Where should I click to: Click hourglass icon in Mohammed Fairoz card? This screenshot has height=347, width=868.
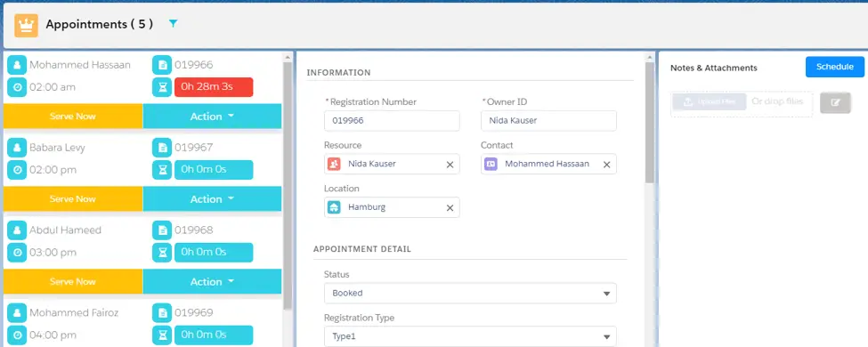point(162,335)
